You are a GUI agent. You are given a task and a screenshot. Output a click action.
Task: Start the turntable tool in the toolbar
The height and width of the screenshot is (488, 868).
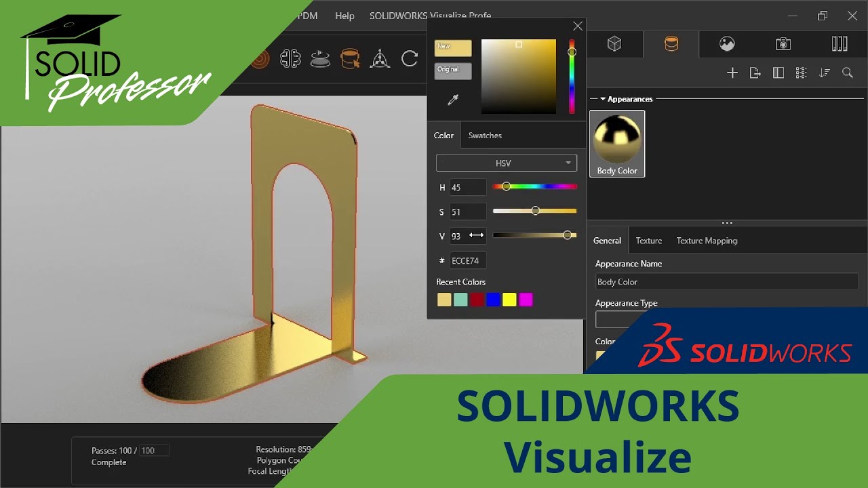pyautogui.click(x=321, y=59)
